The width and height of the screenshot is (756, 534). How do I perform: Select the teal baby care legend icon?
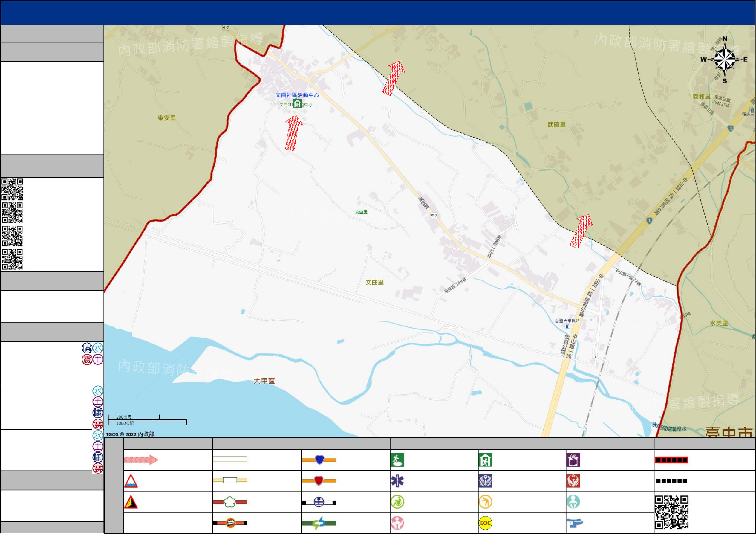pos(573,502)
